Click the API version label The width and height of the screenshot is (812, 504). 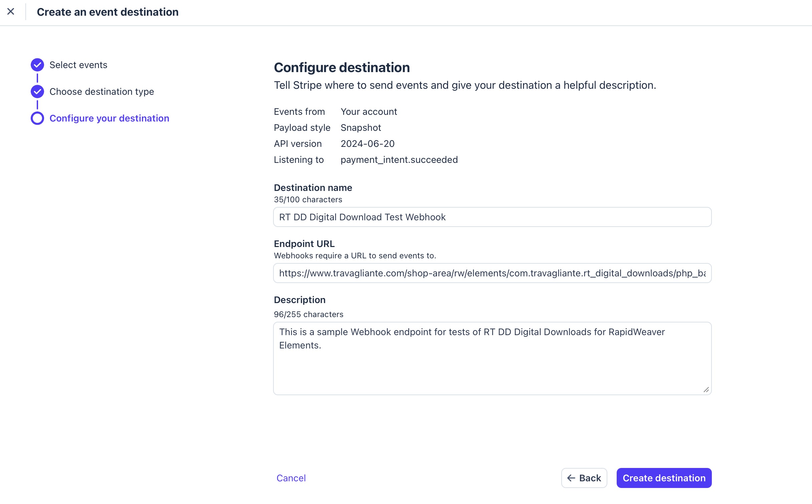(298, 144)
